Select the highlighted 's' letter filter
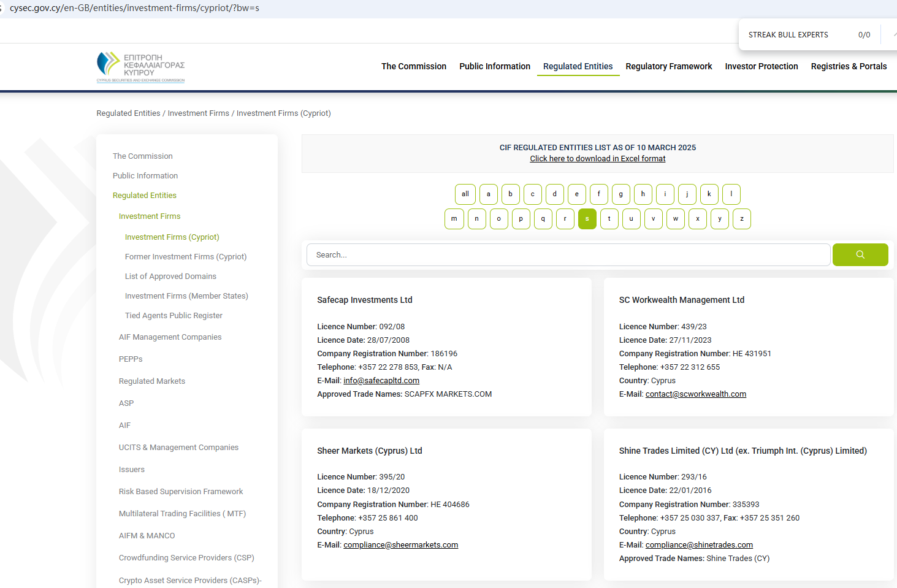 click(x=587, y=219)
